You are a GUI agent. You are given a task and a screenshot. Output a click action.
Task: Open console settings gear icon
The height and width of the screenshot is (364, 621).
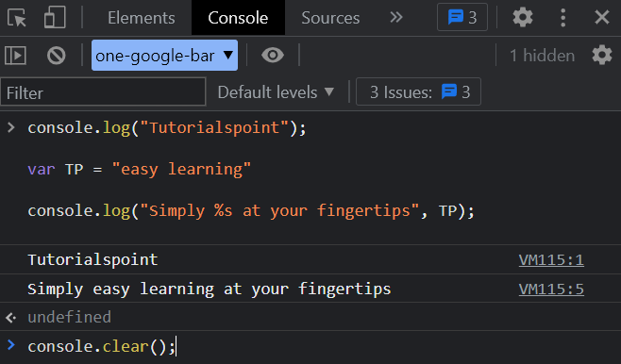pyautogui.click(x=602, y=55)
